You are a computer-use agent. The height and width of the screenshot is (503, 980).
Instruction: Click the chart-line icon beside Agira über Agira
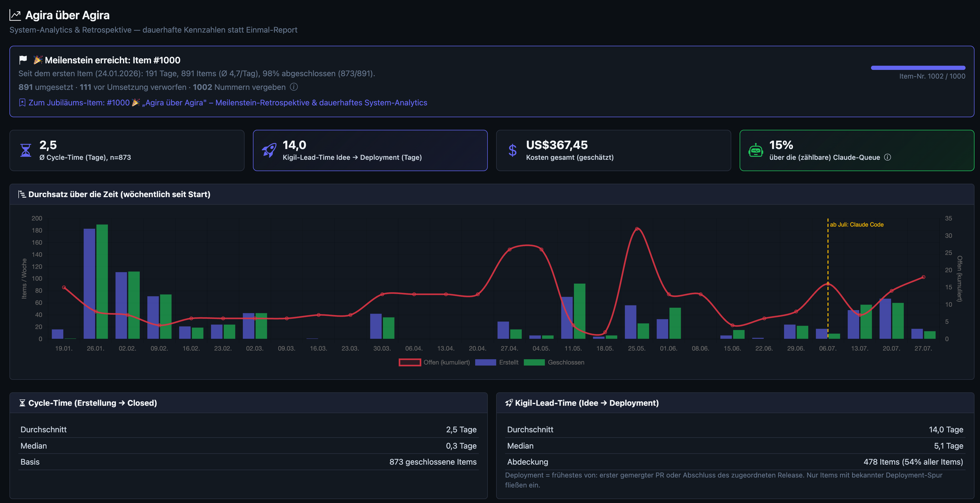coord(15,15)
